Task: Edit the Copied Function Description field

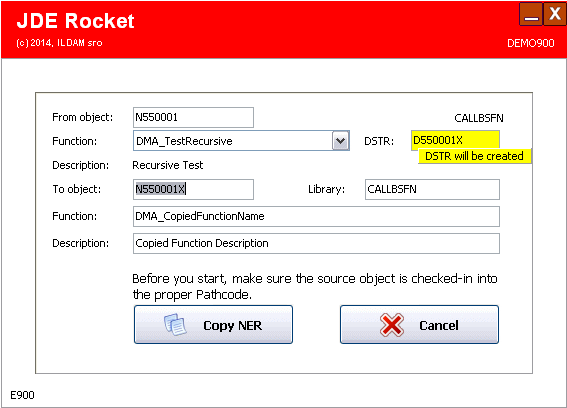Action: pos(316,243)
